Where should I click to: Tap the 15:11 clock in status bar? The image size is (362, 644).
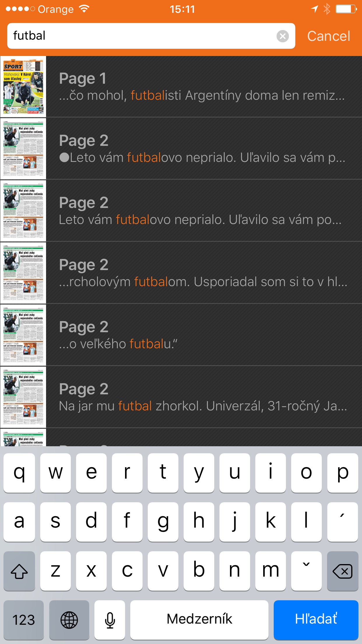[x=182, y=9]
